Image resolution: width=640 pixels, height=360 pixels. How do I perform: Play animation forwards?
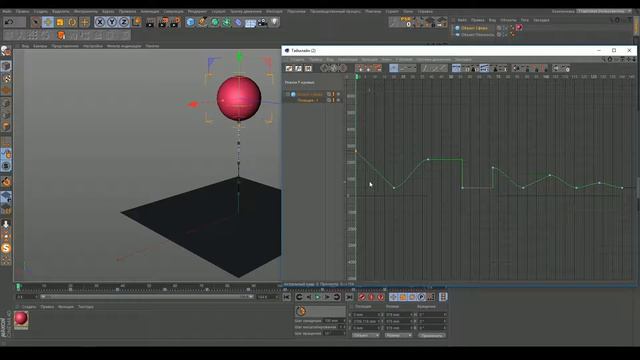click(318, 297)
